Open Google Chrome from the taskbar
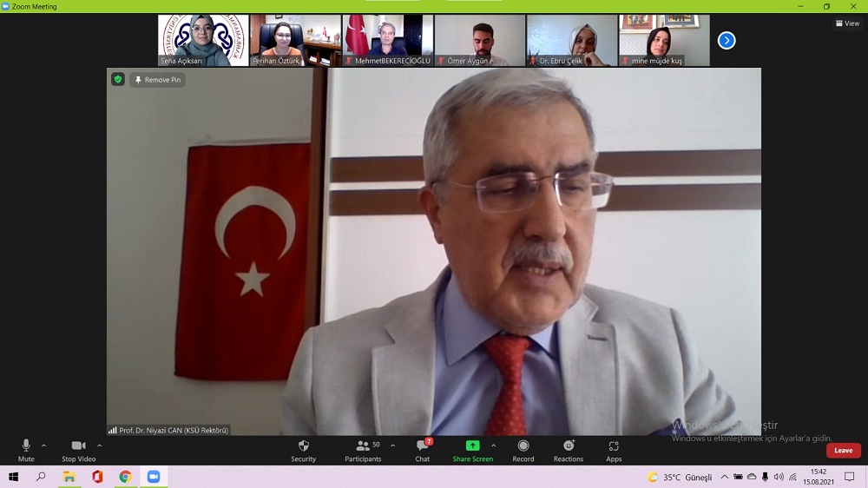This screenshot has height=488, width=868. [125, 477]
